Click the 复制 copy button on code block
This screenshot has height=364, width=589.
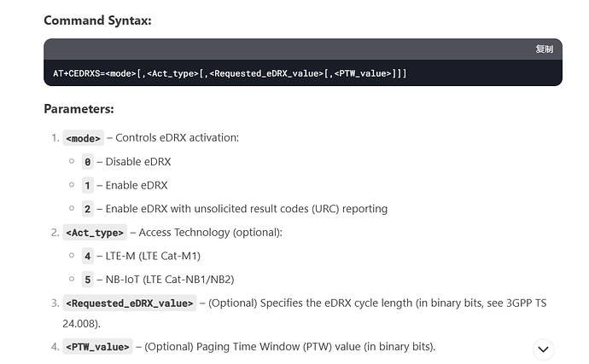click(545, 49)
